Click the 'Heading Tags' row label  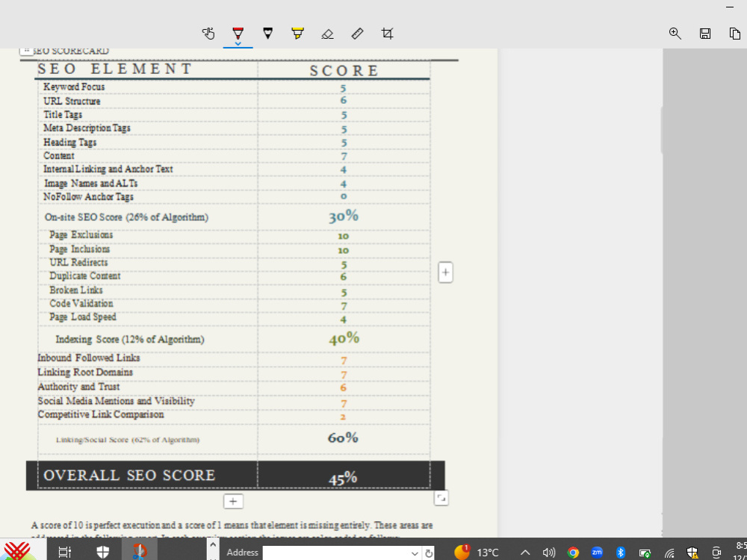click(70, 143)
